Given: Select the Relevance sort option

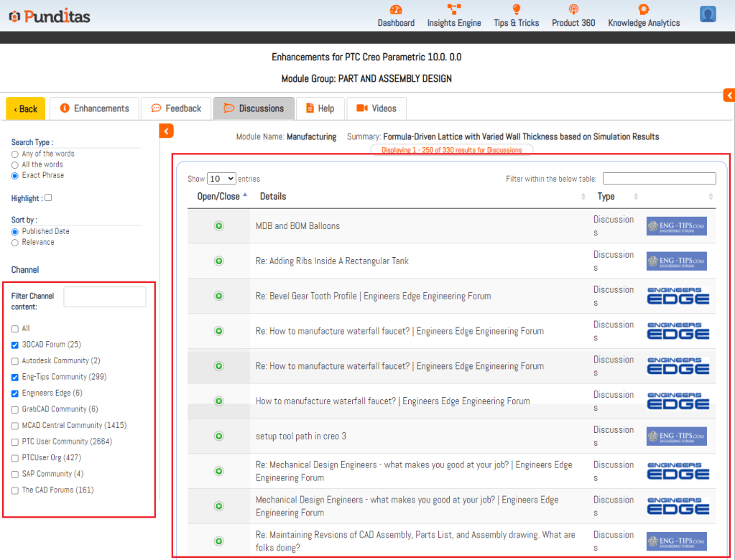Looking at the screenshot, I should (x=15, y=243).
